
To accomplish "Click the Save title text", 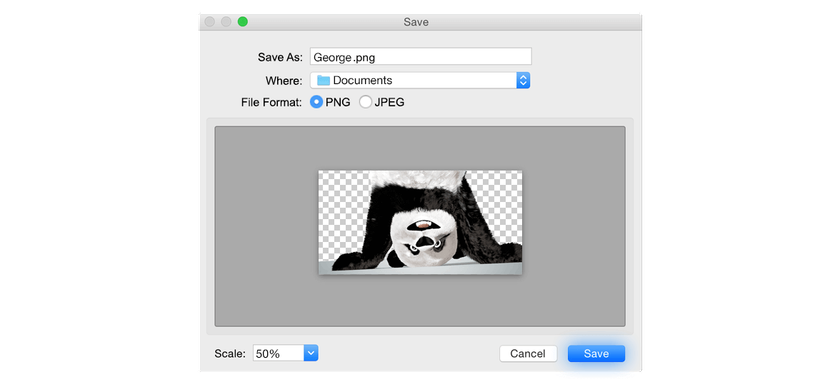I will (416, 23).
